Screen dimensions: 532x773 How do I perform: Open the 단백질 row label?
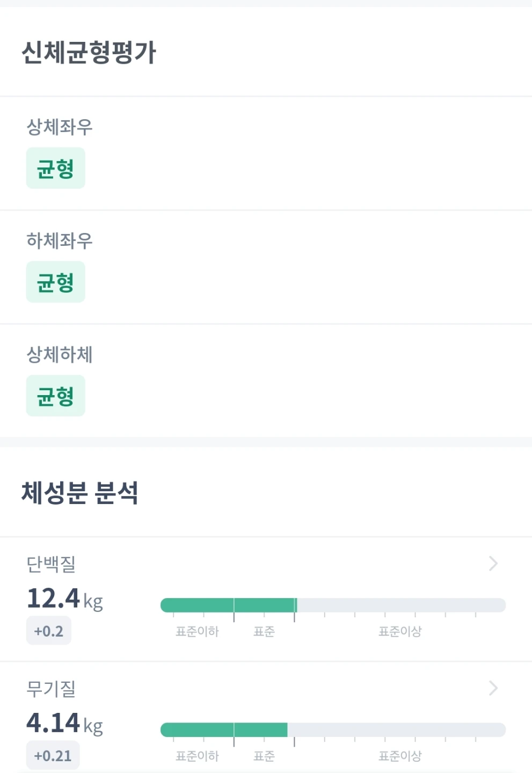[x=51, y=564]
